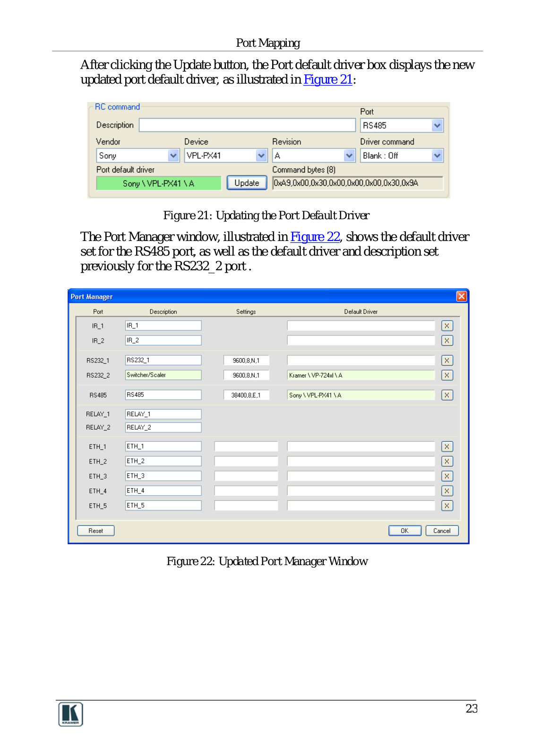This screenshot has width=533, height=756.
Task: Click RELAY_1 description field
Action: (163, 414)
